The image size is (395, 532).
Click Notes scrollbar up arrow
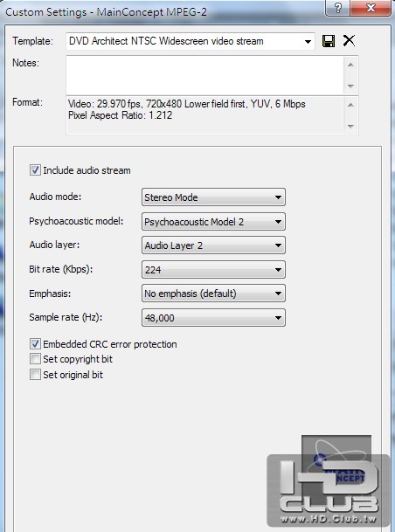(351, 65)
